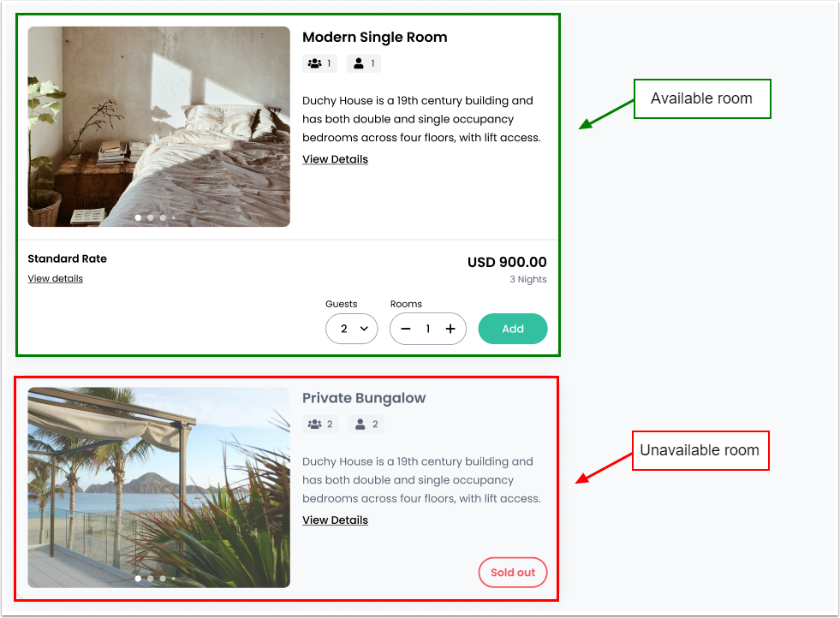
Task: Click the group guests icon on Private Bungalow
Action: click(315, 424)
